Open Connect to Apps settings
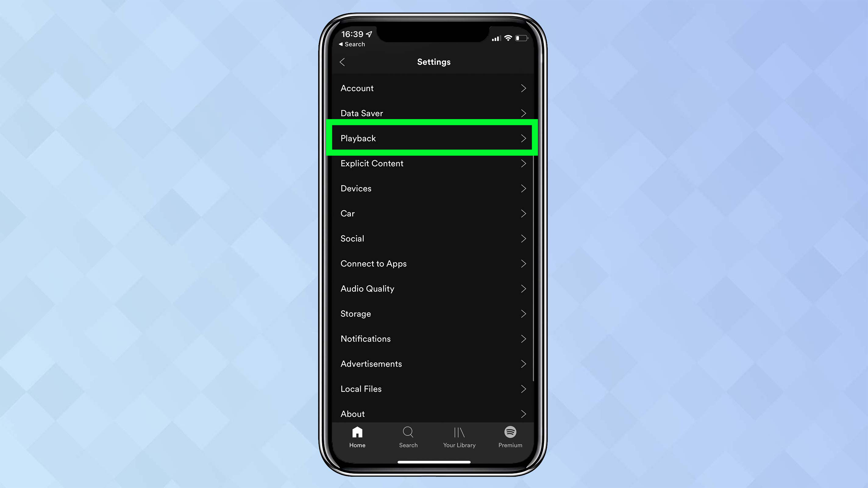The image size is (868, 488). [x=433, y=263]
